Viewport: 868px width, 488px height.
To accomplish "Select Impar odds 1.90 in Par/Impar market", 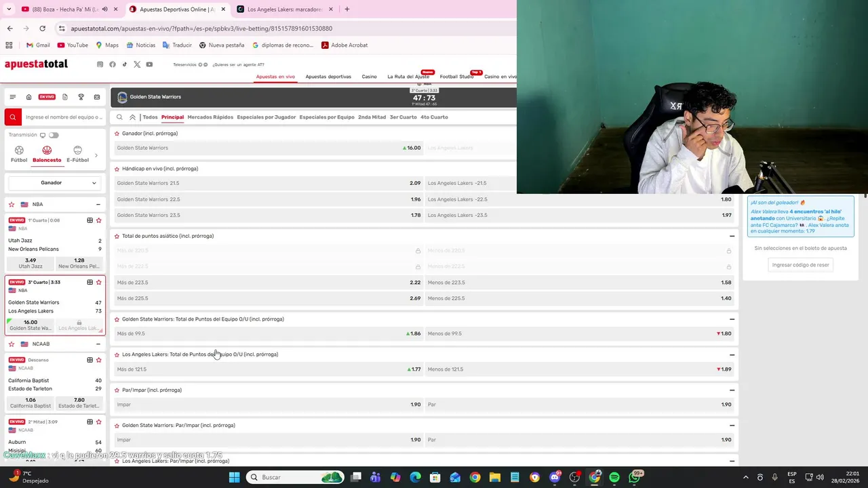I will click(269, 405).
